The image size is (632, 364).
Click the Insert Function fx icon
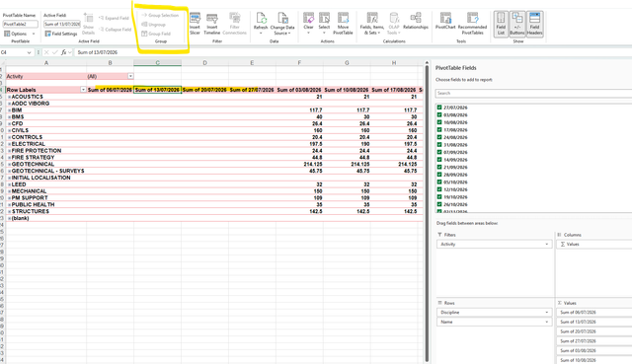[x=63, y=52]
